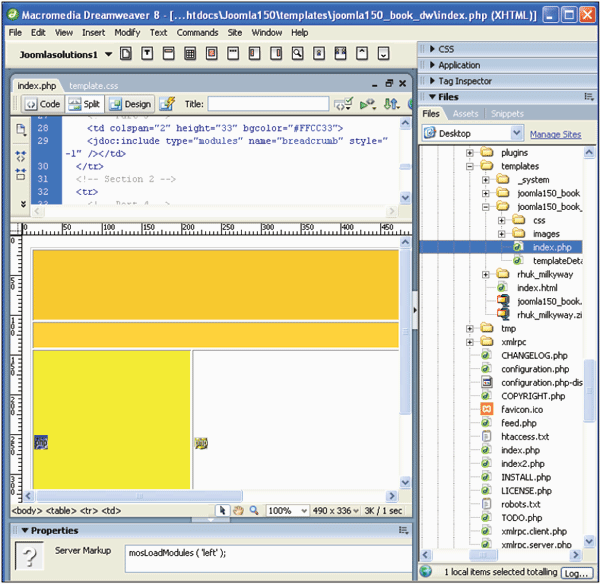Screen dimensions: 600x584
Task: Open the Modify menu
Action: 127,33
